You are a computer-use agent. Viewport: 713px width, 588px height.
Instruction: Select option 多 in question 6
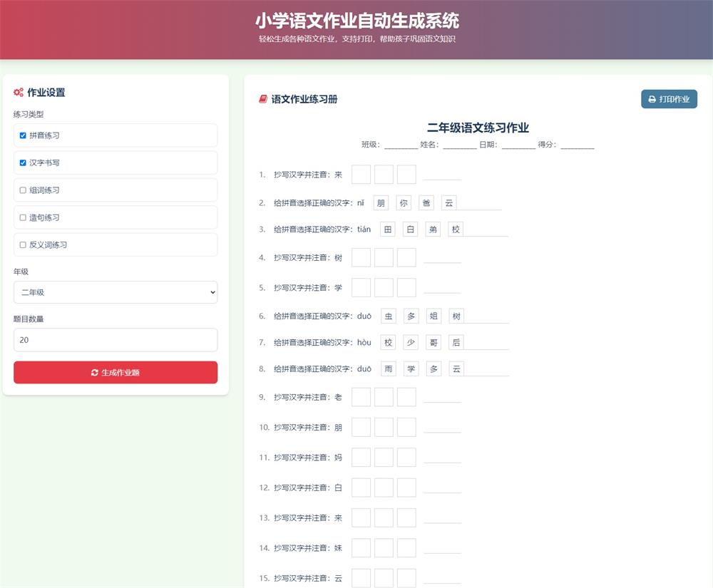click(x=411, y=316)
